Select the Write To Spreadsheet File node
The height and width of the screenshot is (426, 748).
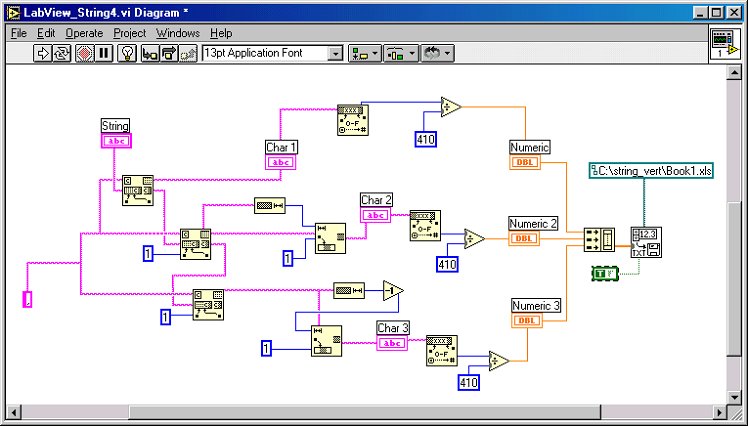tap(646, 242)
